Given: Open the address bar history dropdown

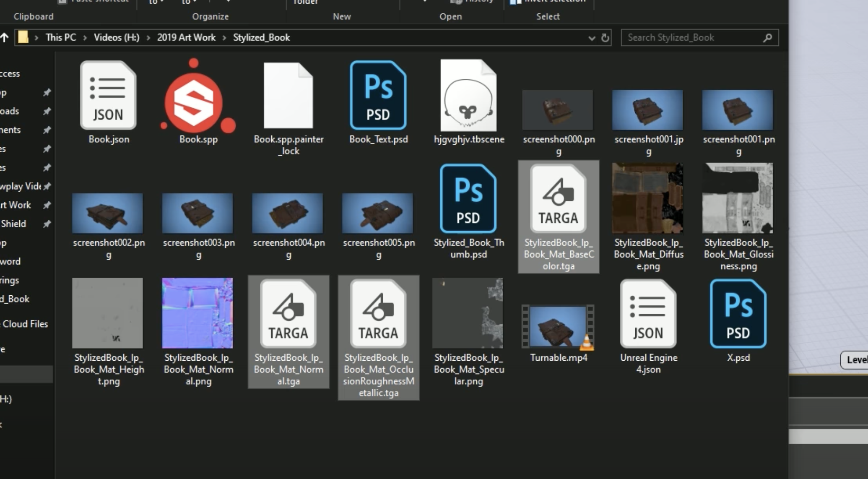Looking at the screenshot, I should click(x=591, y=38).
